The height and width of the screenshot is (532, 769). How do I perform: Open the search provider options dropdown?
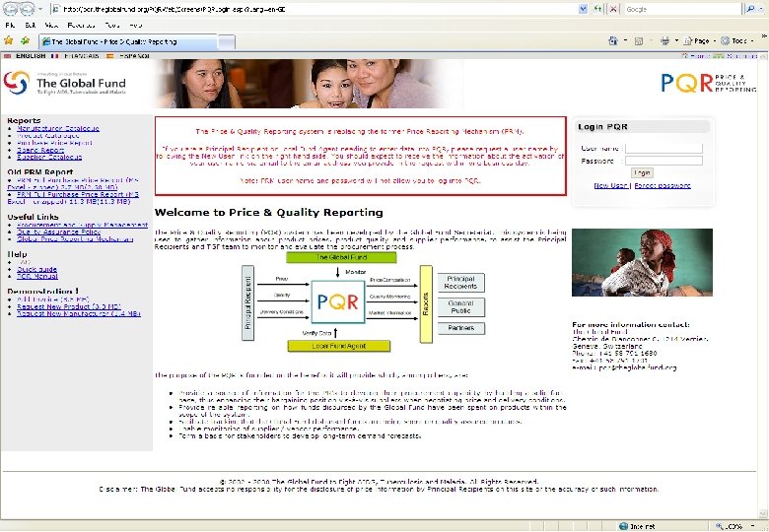point(761,9)
